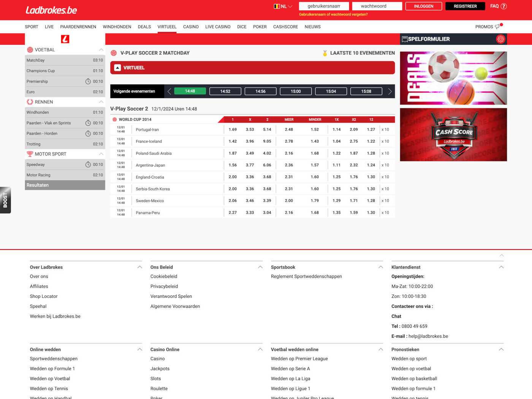Click the Belgian flag language icon
Screen dimensions: 532x399
(x=277, y=6)
